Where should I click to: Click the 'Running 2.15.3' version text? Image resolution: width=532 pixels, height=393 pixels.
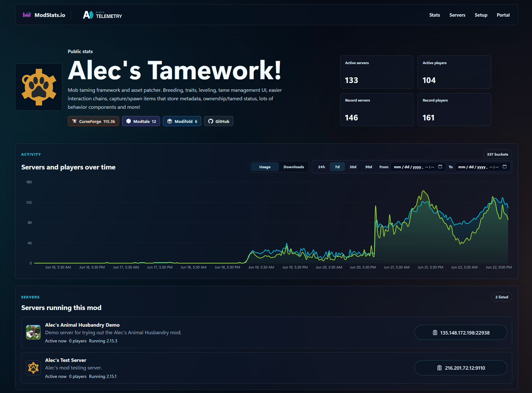coord(103,341)
